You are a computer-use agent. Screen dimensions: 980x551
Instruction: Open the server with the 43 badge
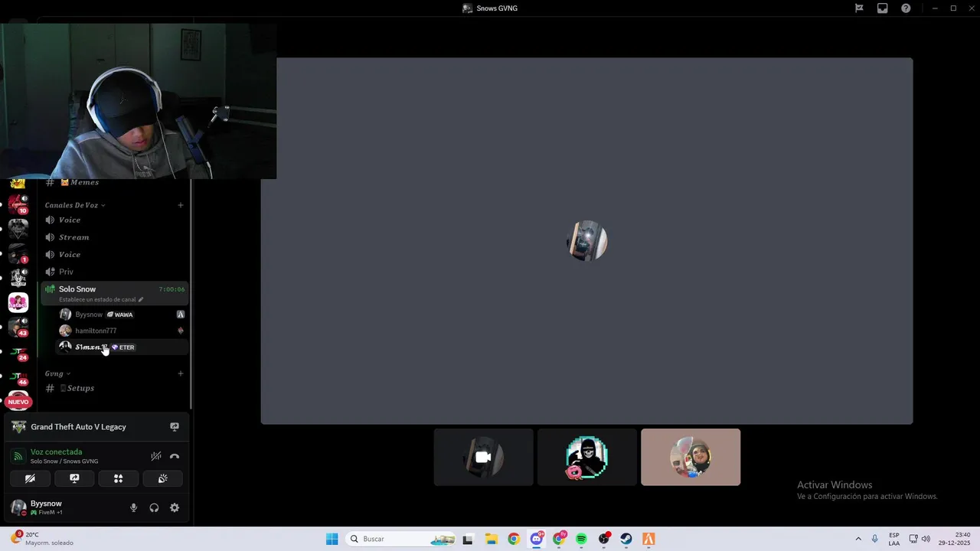click(x=18, y=328)
